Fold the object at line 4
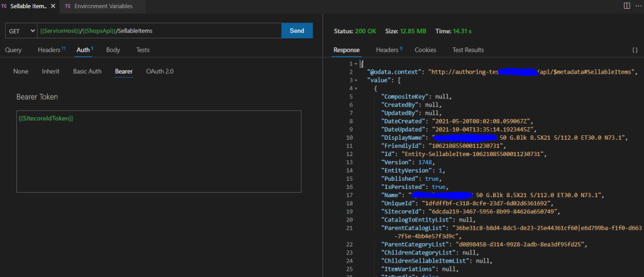644x277 pixels. click(357, 89)
